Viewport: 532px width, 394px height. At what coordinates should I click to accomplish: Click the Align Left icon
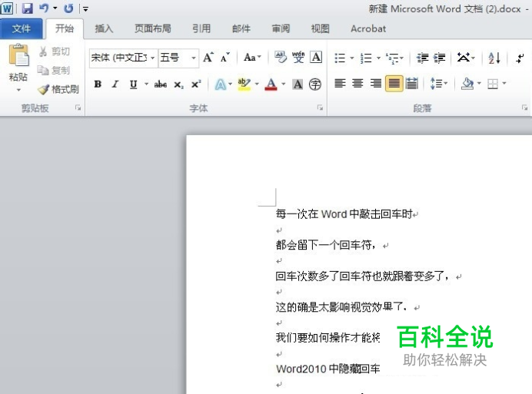pyautogui.click(x=340, y=84)
